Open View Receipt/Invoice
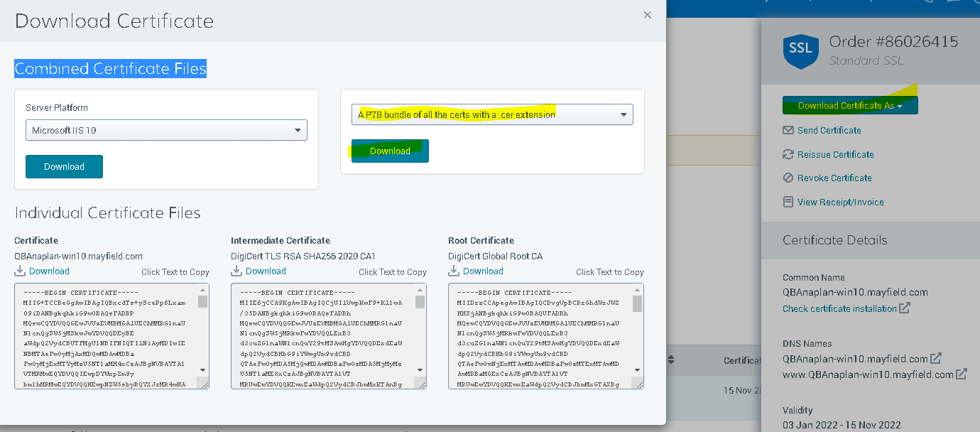The image size is (980, 432). [x=840, y=202]
